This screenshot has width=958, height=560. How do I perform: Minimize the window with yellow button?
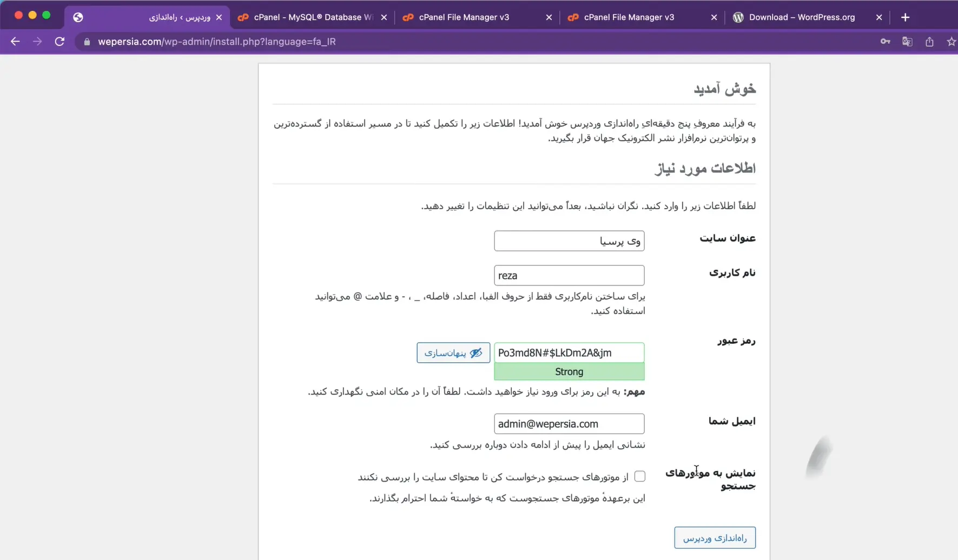32,15
